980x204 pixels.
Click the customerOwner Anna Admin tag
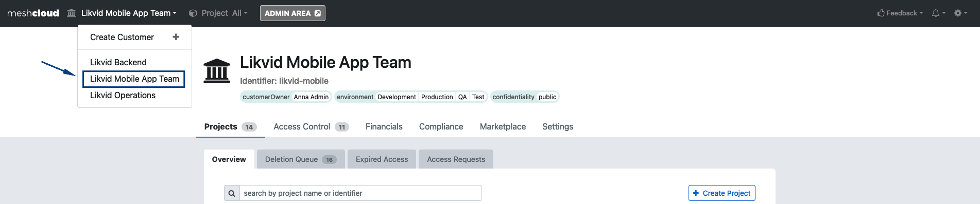(x=286, y=97)
